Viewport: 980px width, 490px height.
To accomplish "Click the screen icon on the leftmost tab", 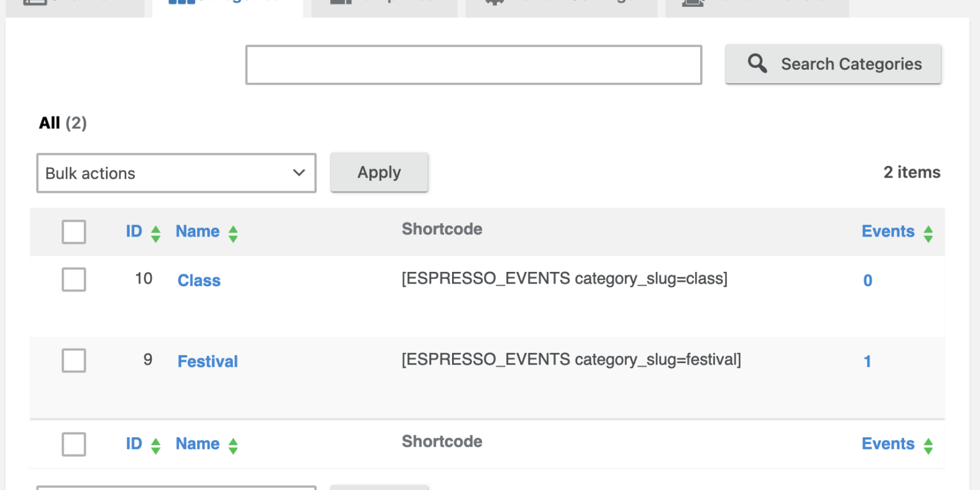I will [35, 3].
